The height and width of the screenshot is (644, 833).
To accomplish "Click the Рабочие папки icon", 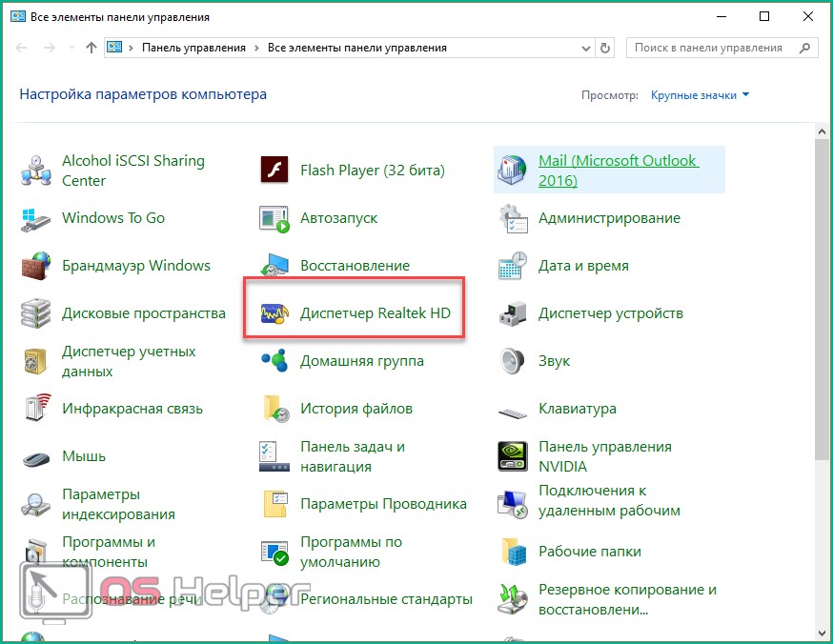I will (x=513, y=552).
